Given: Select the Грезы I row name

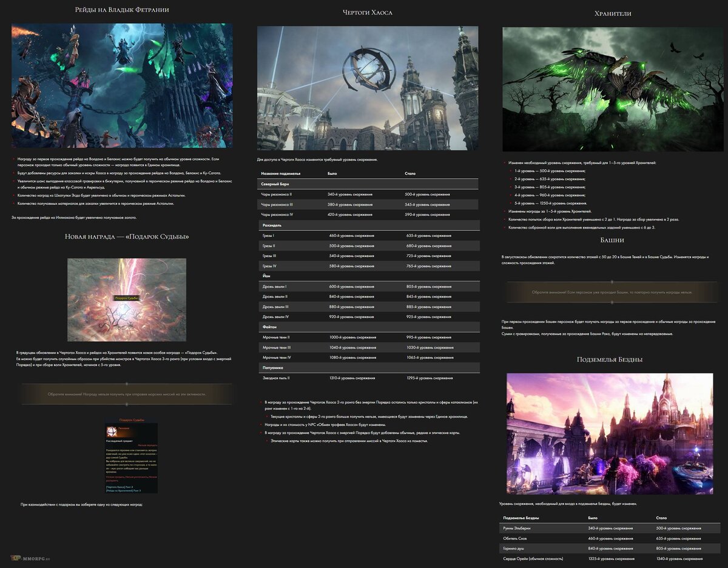Looking at the screenshot, I should pos(268,235).
